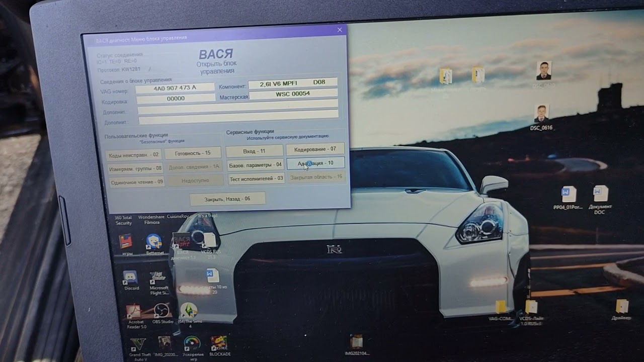The image size is (644, 362).
Task: Close the ВАСЯ диагност window
Action: (x=340, y=30)
